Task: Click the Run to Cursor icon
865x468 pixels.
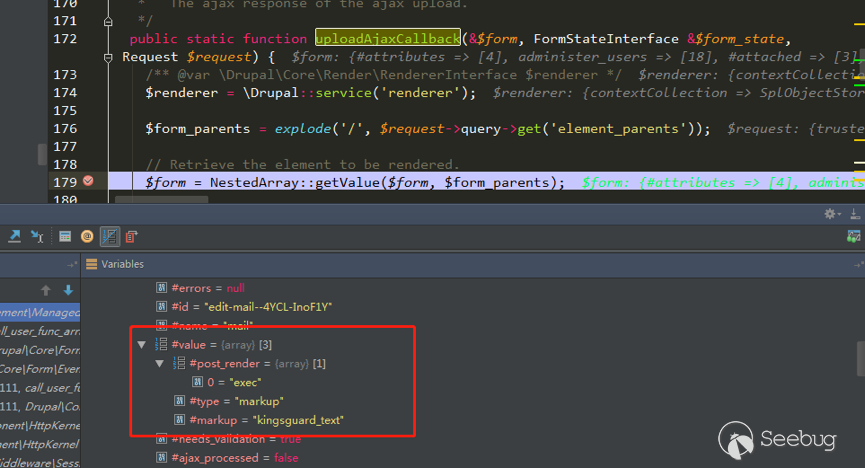Action: click(x=37, y=237)
